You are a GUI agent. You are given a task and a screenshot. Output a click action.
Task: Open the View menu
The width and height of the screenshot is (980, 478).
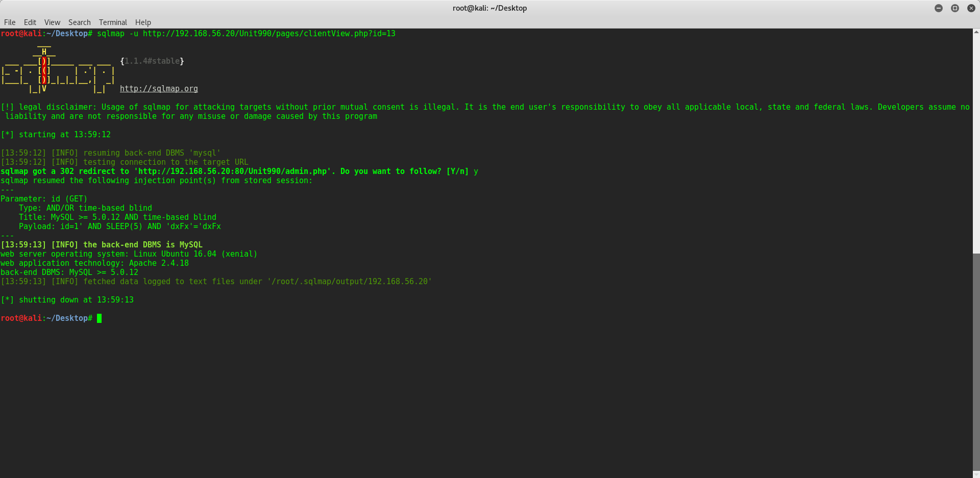52,22
